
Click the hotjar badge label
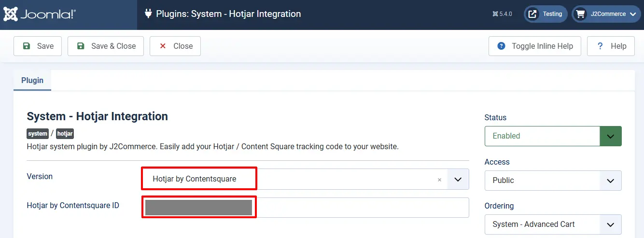point(65,134)
